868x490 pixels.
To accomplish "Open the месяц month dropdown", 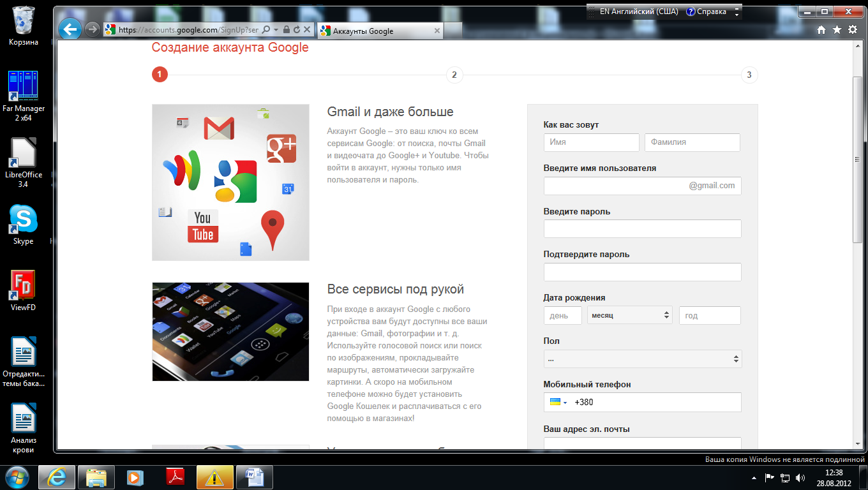I will pos(630,315).
